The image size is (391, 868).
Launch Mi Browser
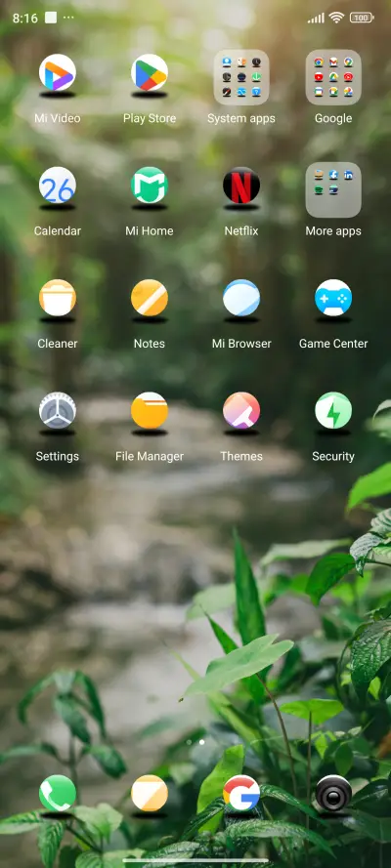[240, 299]
